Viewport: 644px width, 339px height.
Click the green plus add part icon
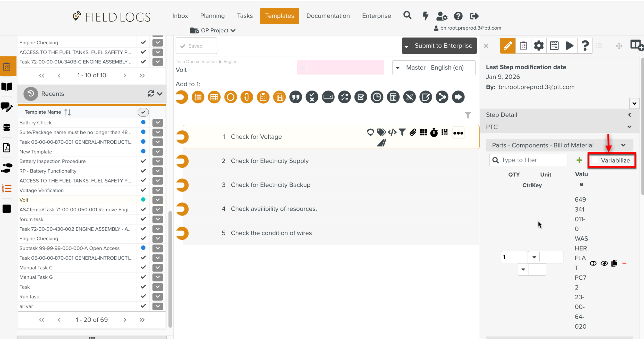click(579, 160)
